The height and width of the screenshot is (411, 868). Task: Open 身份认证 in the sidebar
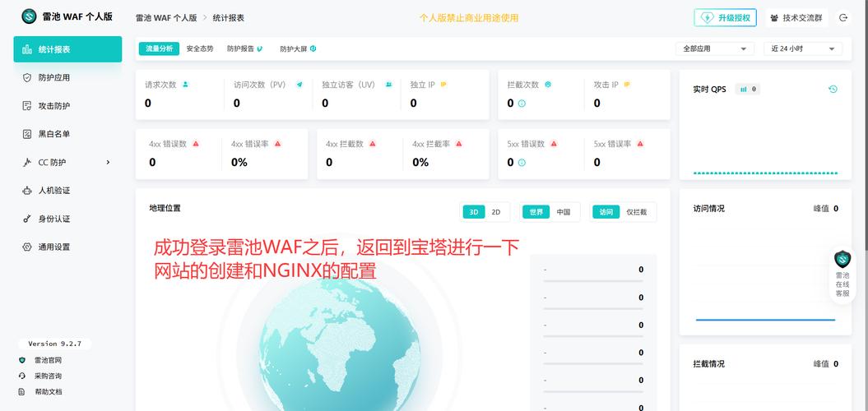(67, 219)
